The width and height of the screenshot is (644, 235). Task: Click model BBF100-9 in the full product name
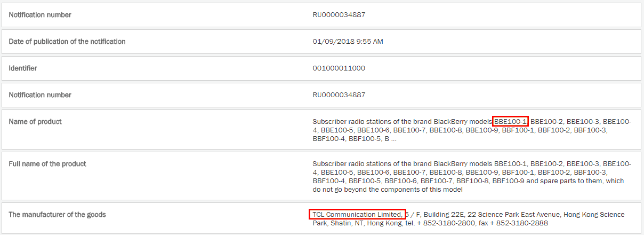509,181
